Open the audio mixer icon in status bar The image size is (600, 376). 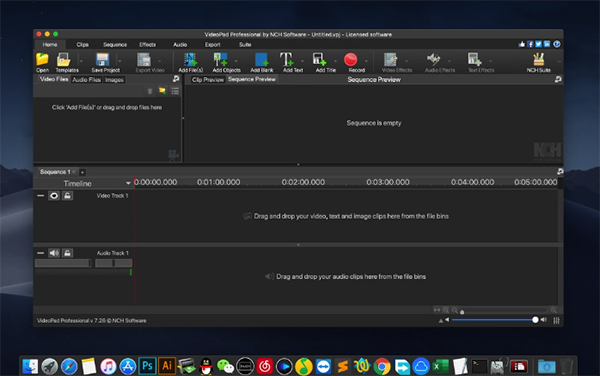tap(556, 321)
